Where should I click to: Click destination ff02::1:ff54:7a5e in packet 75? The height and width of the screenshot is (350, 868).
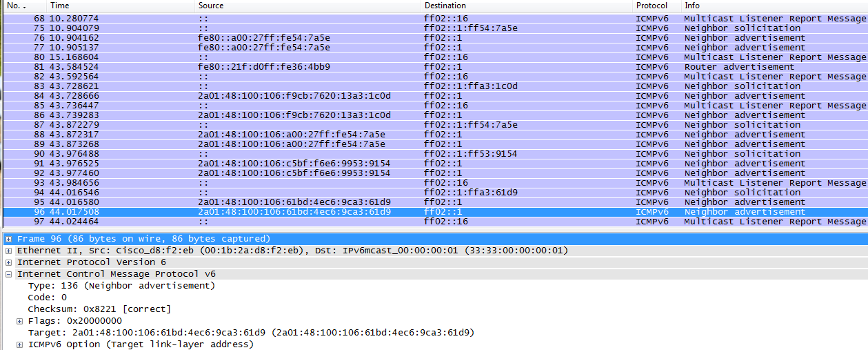click(x=471, y=28)
